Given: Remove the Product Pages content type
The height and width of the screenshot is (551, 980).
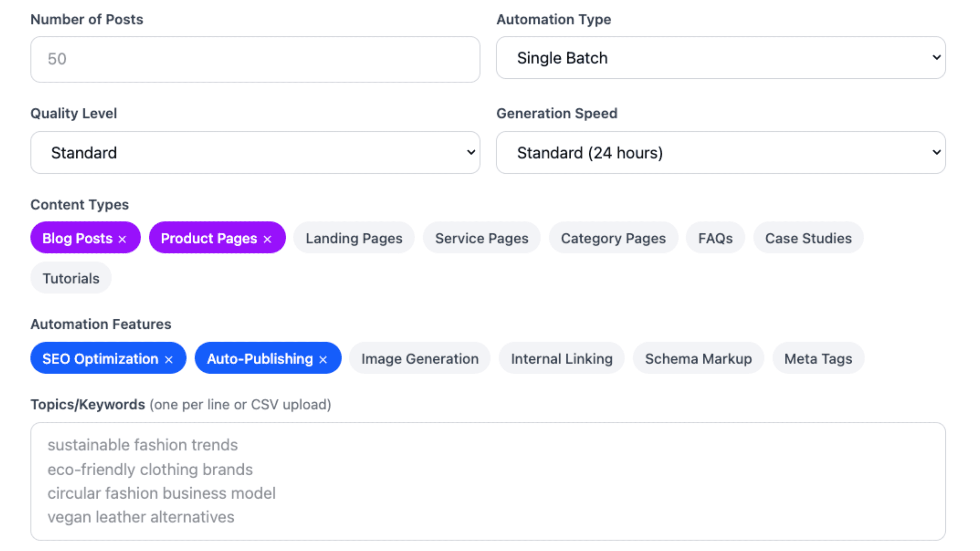Looking at the screenshot, I should click(x=267, y=238).
